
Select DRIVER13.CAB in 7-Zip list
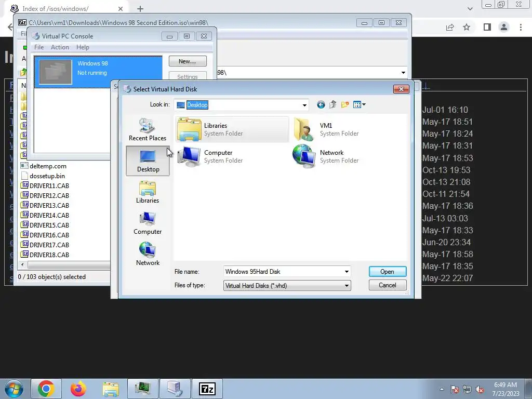49,205
